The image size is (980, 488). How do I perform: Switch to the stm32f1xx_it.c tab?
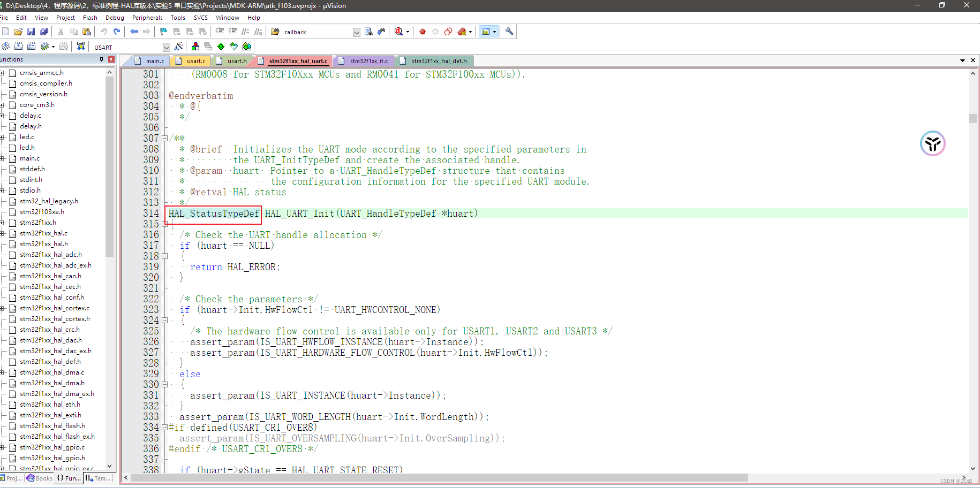[365, 61]
